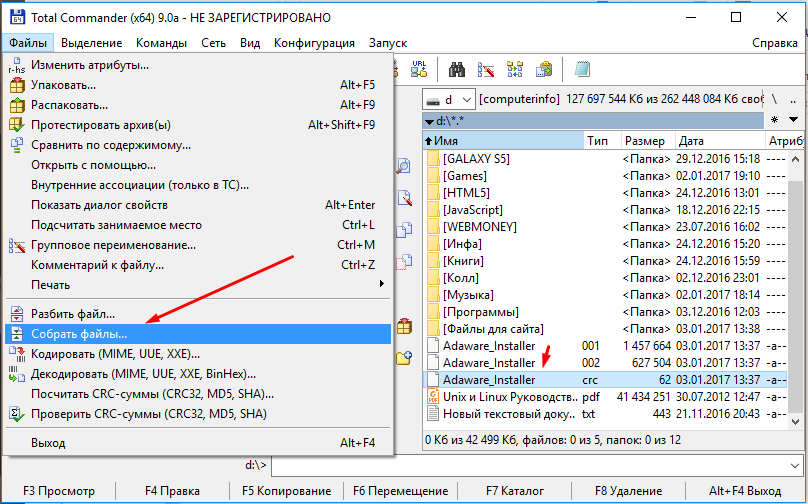
Task: Click the binoculars search files icon
Action: 459,69
